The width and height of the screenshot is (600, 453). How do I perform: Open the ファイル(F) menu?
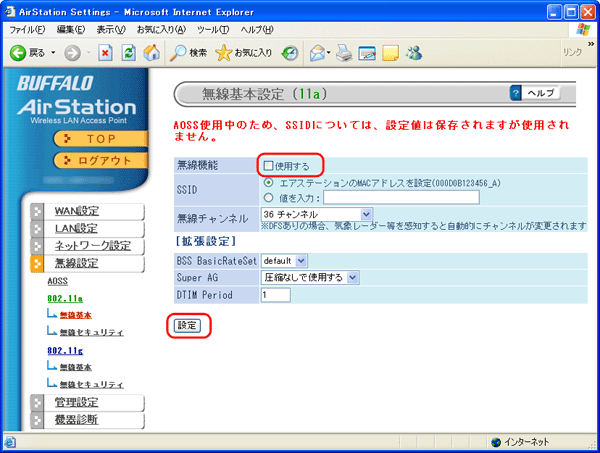click(x=27, y=29)
